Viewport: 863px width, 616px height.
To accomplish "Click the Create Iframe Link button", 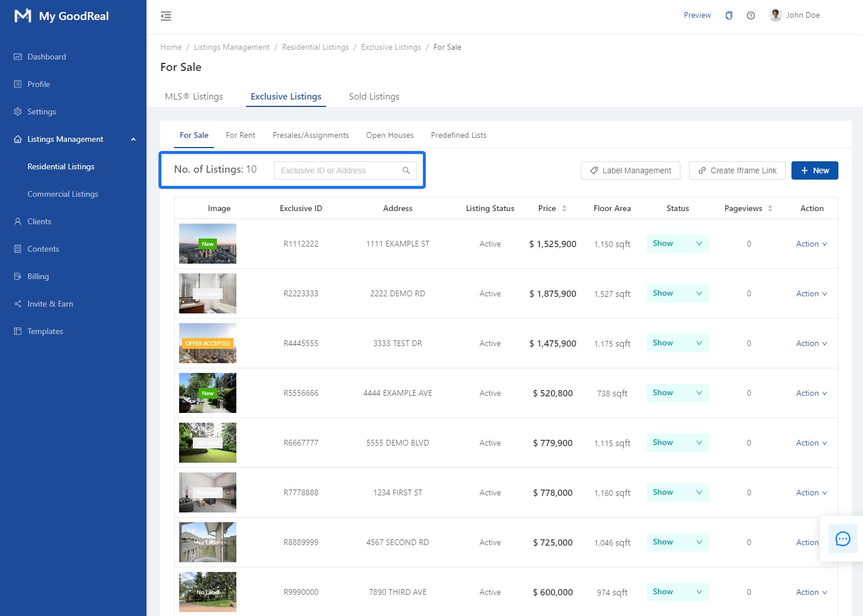I will (737, 170).
